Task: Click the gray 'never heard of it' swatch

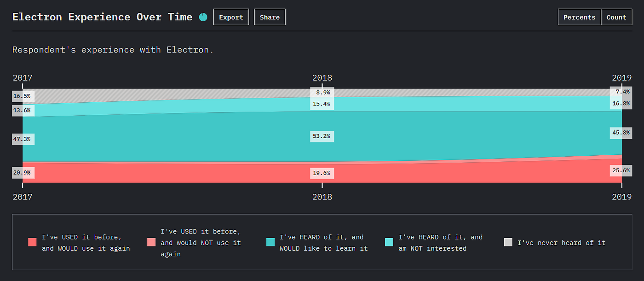Action: point(508,242)
